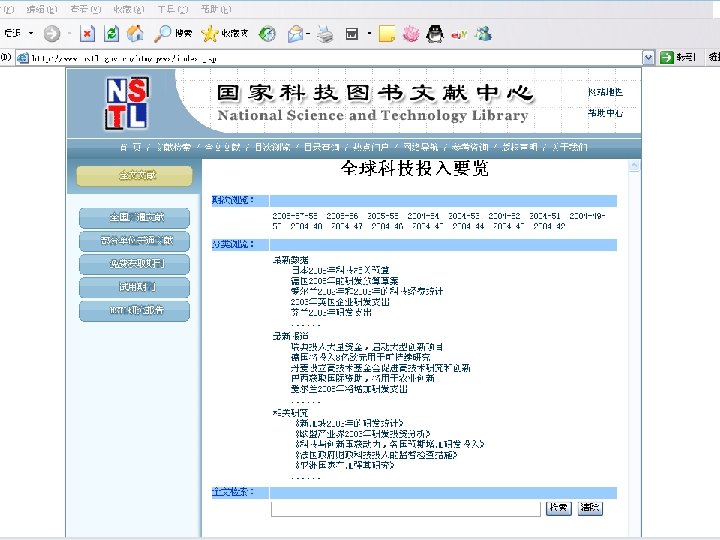Go forward with the browser Forward arrow
720x540 pixels.
pos(51,34)
